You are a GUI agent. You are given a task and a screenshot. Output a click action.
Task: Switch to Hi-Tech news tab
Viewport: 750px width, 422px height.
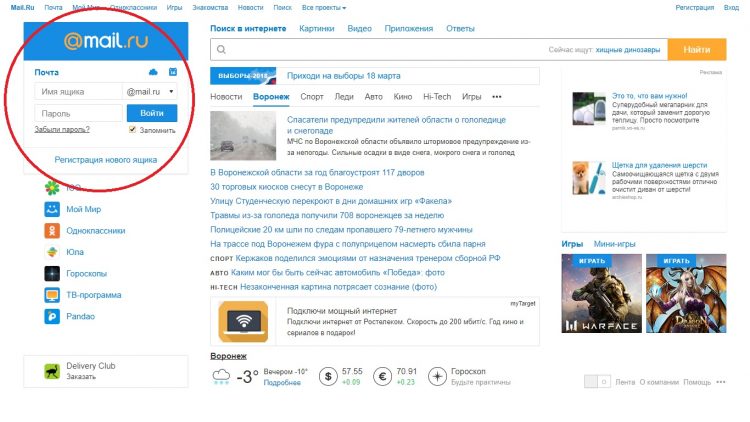(437, 97)
